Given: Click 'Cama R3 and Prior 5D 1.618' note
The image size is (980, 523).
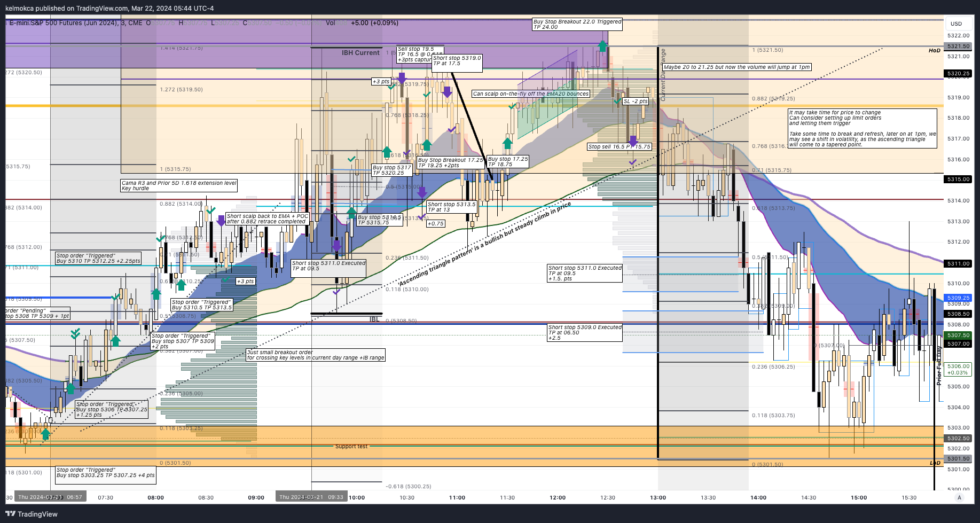Looking at the screenshot, I should pos(179,185).
